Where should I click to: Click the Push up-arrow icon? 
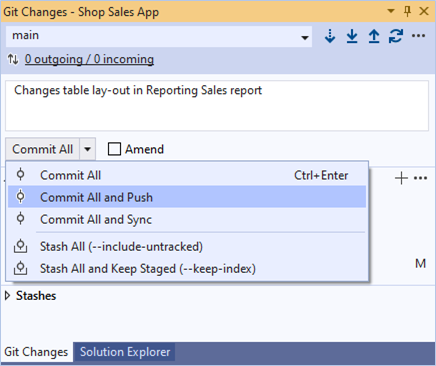[374, 36]
